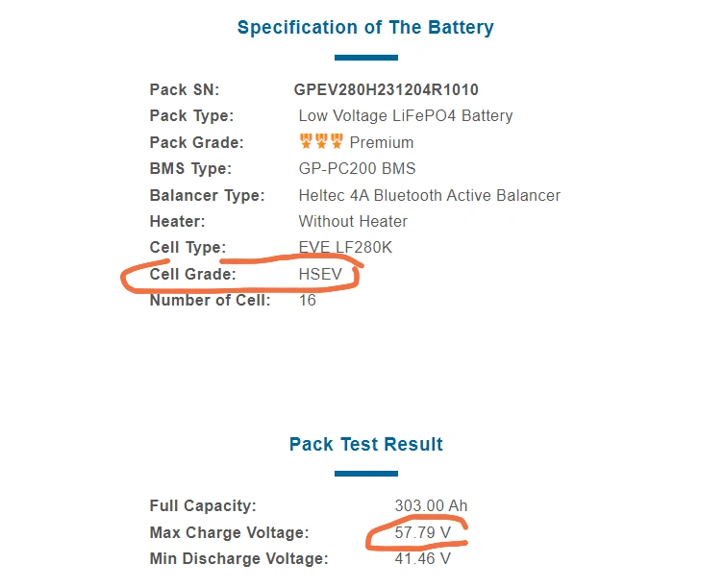Click the Min Discharge Voltage value 41.46 V
This screenshot has width=725, height=588.
[x=423, y=558]
